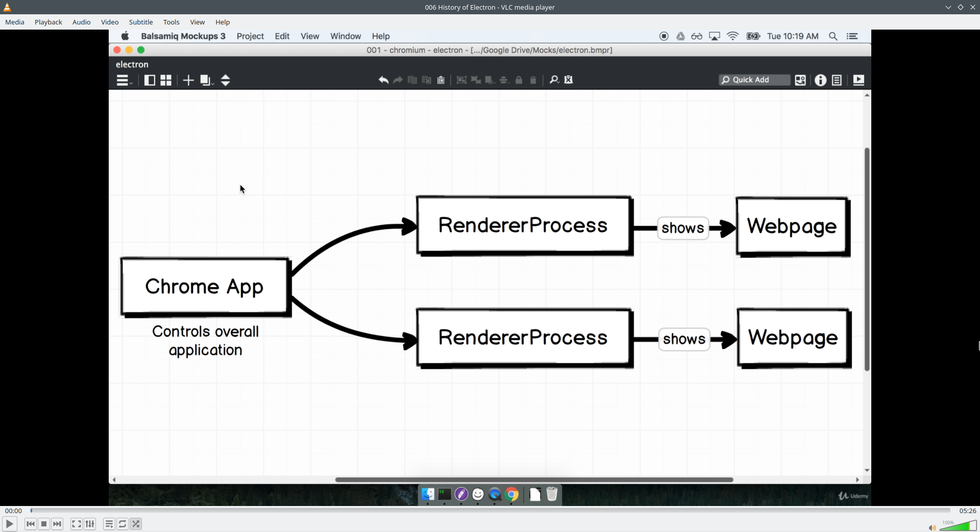Click the Balsamiq canvas horizontal scrollbar
Viewport: 980px width, 532px height.
tap(534, 479)
